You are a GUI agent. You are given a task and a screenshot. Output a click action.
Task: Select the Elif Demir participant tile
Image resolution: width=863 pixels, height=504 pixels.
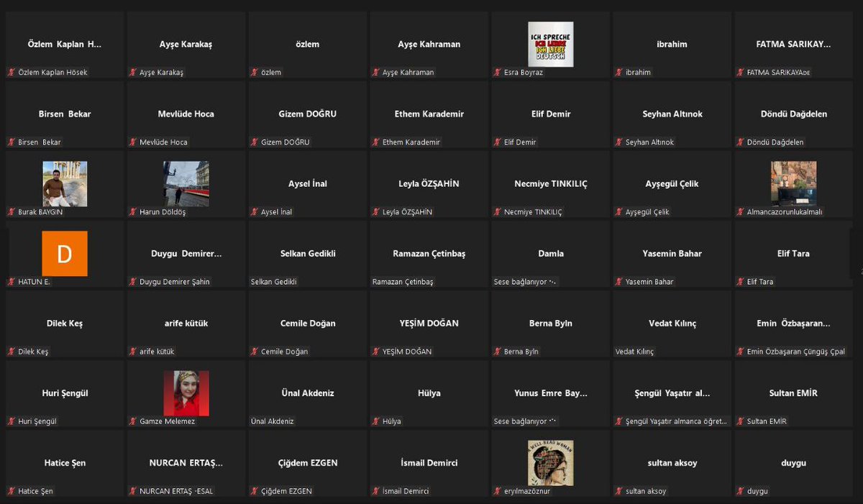click(x=551, y=114)
